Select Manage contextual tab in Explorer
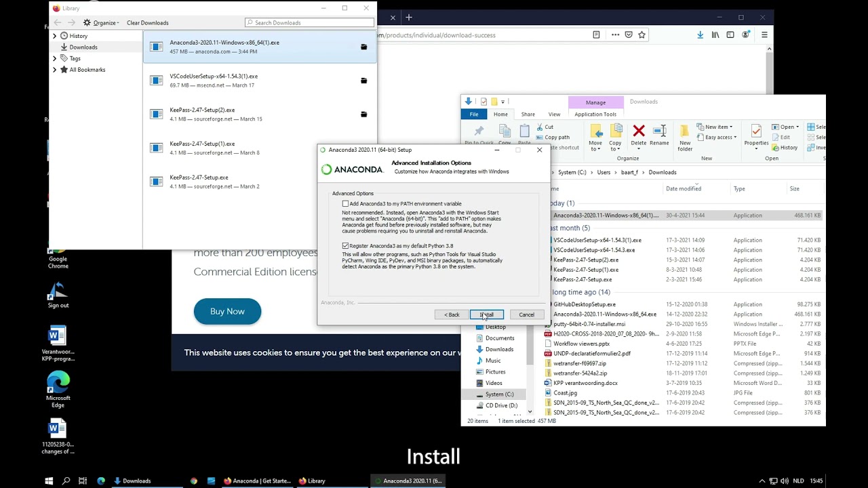The width and height of the screenshot is (868, 488). pos(595,102)
